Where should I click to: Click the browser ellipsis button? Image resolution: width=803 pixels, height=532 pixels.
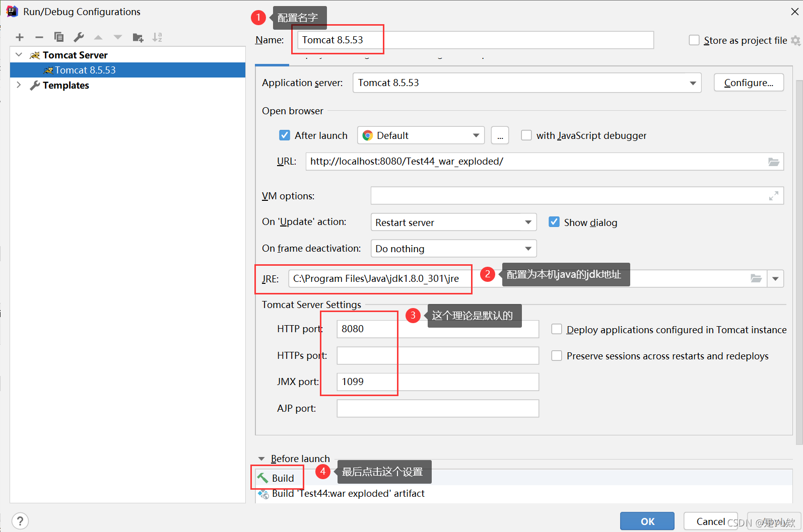pyautogui.click(x=500, y=135)
